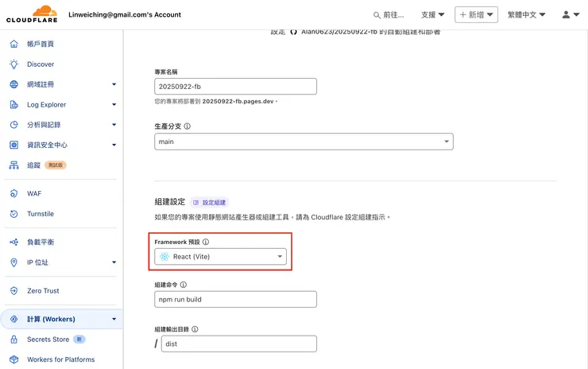
Task: Click the 設定組建 badge link
Action: click(x=210, y=202)
